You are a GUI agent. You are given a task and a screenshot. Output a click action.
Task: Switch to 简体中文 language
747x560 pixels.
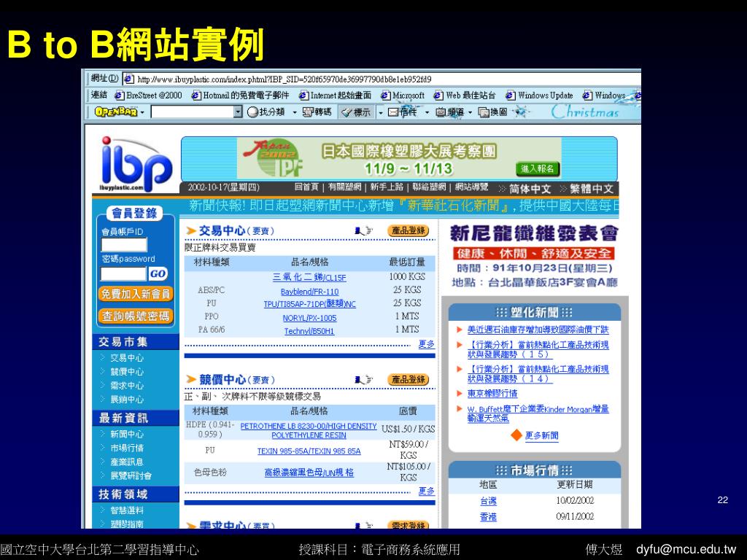(530, 189)
